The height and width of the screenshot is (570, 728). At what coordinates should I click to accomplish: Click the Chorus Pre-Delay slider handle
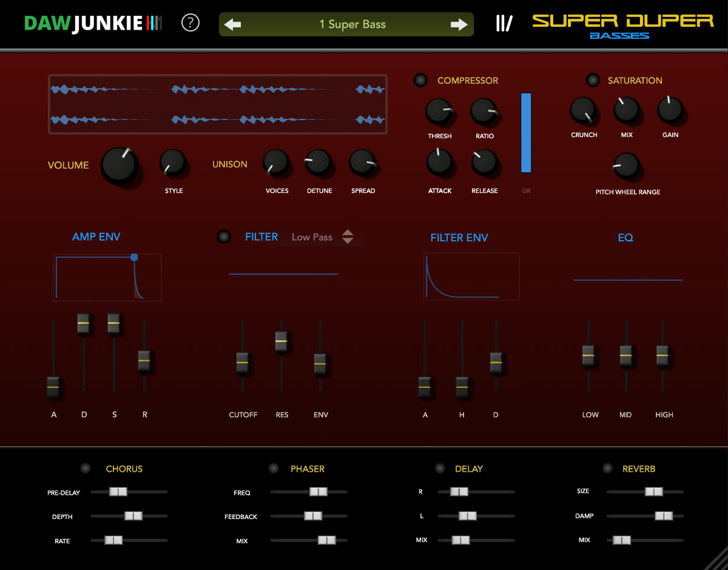point(118,492)
